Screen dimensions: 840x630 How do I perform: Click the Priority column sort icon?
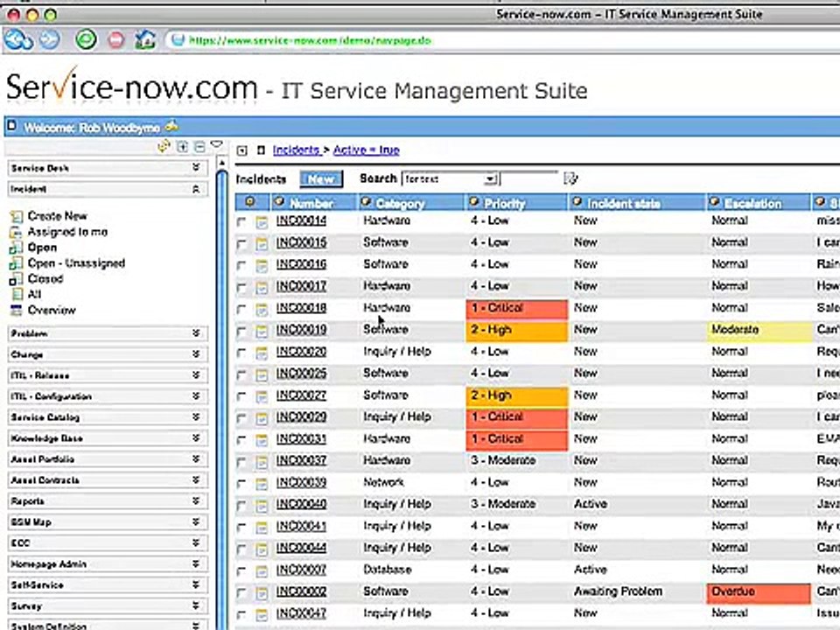click(x=474, y=202)
